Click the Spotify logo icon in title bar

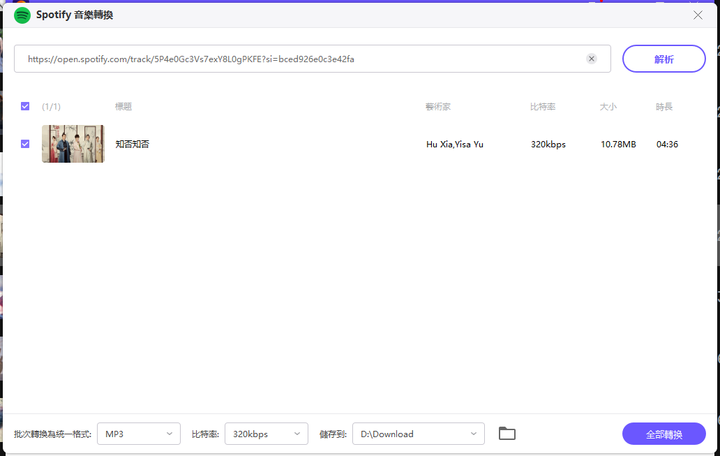pos(22,15)
